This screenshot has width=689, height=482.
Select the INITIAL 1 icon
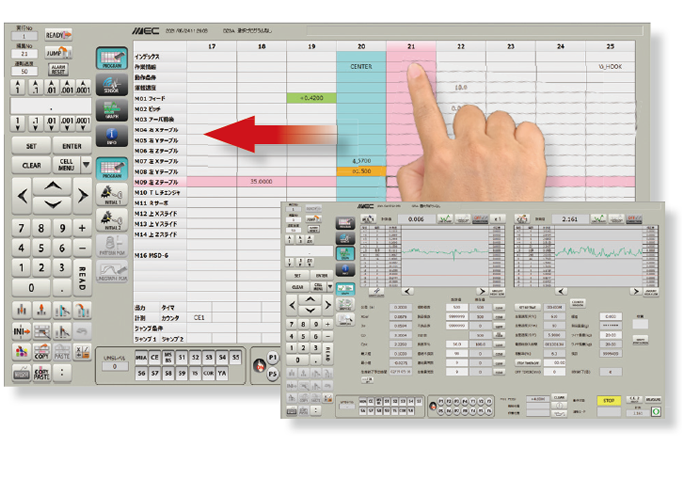[x=112, y=195]
